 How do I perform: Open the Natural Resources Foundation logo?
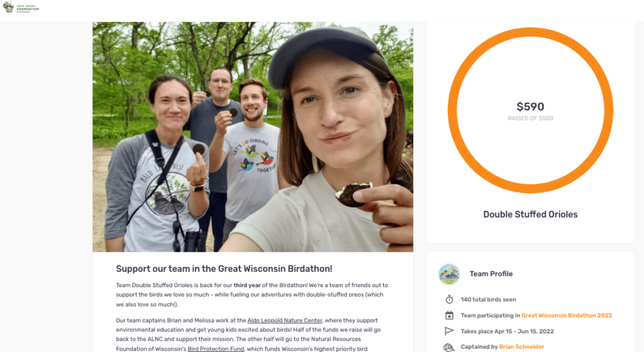21,8
